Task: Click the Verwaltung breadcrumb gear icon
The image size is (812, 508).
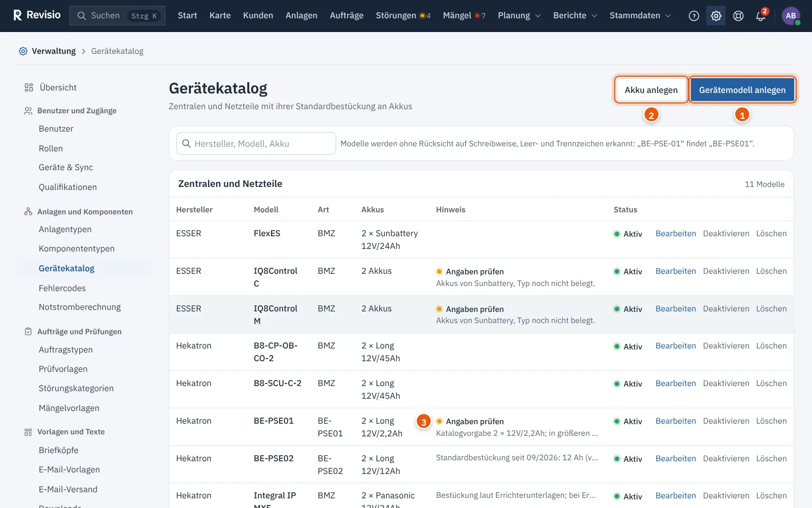Action: coord(23,51)
